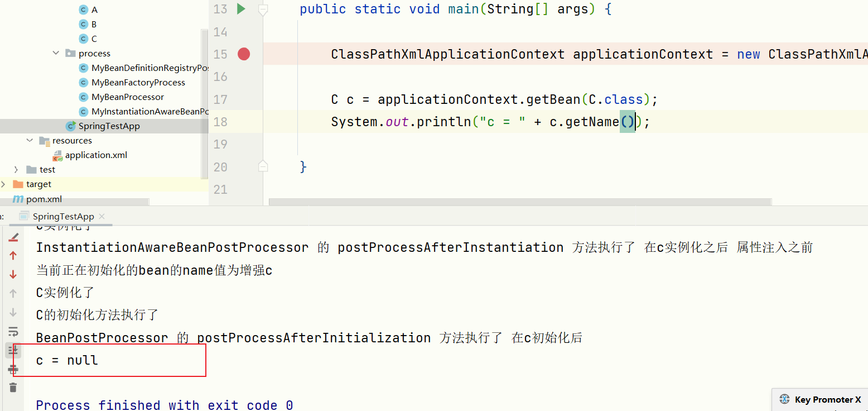Click 'getName' call on line 18
868x411 pixels.
click(592, 122)
